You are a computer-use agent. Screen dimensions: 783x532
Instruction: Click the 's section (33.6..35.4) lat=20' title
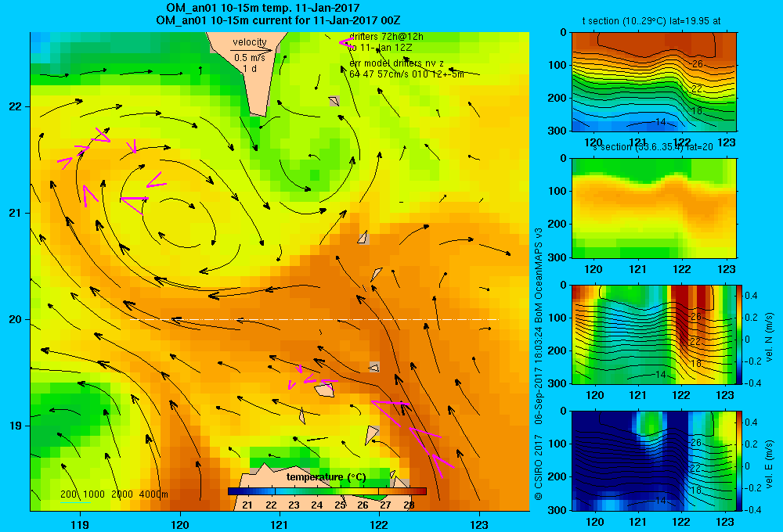click(653, 147)
